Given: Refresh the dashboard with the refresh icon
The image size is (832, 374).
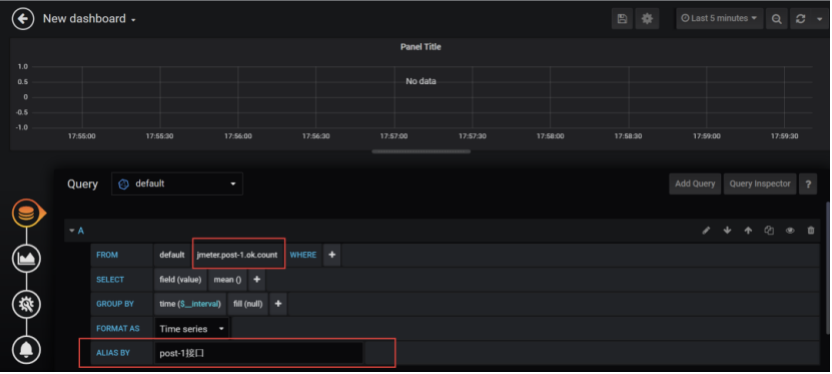Looking at the screenshot, I should [801, 19].
